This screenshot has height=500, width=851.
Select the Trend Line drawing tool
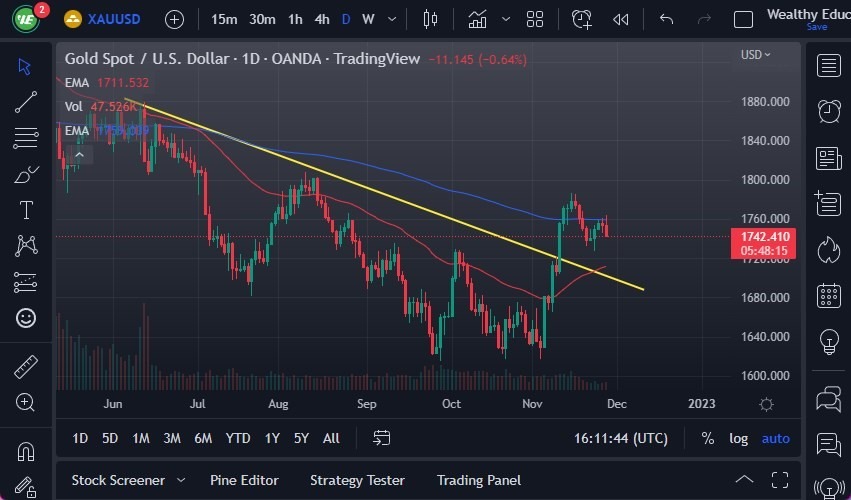point(26,101)
